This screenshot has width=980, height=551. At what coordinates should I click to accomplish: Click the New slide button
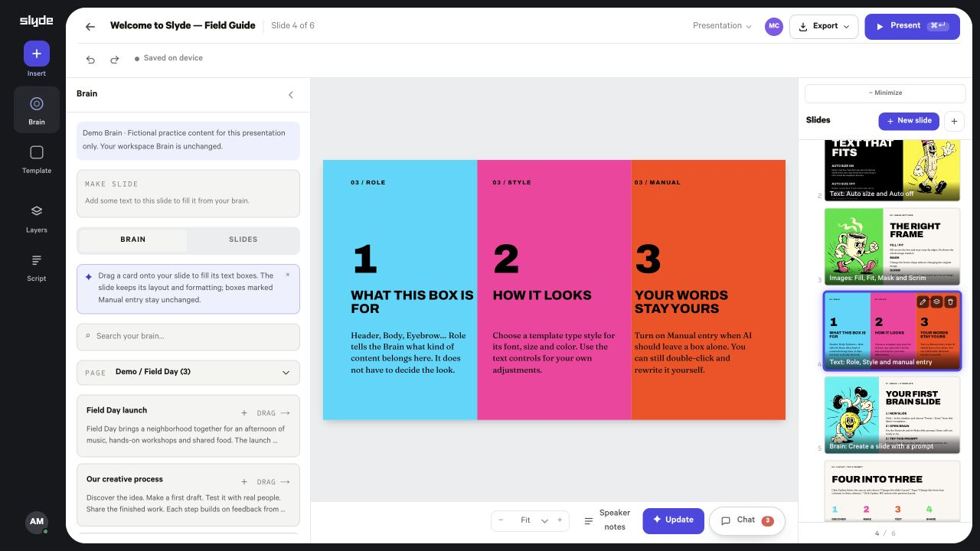coord(909,121)
